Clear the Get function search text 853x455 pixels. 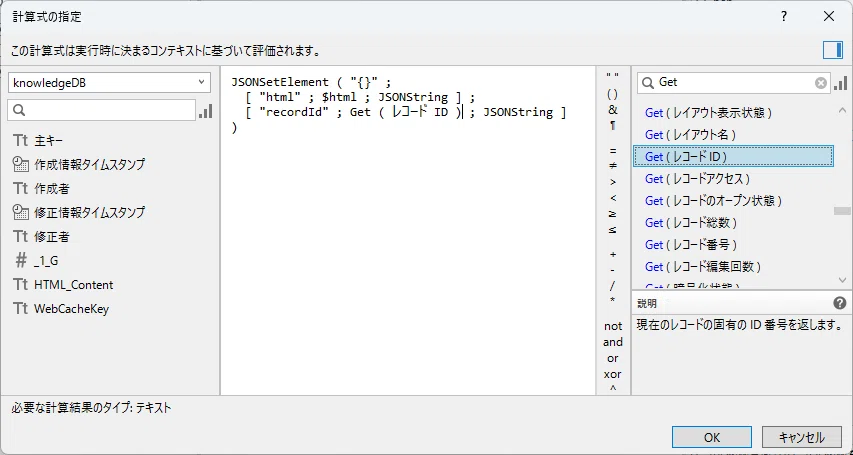click(821, 83)
